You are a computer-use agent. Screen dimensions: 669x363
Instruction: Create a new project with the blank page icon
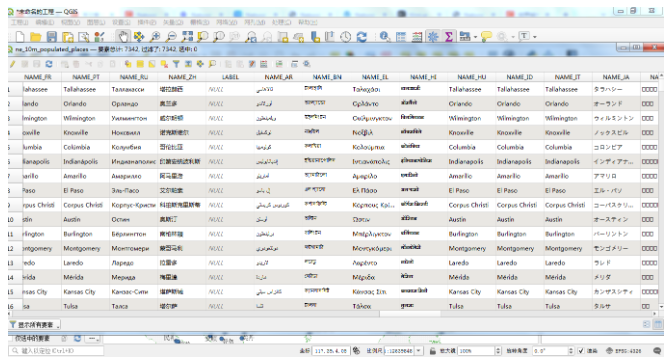click(20, 37)
